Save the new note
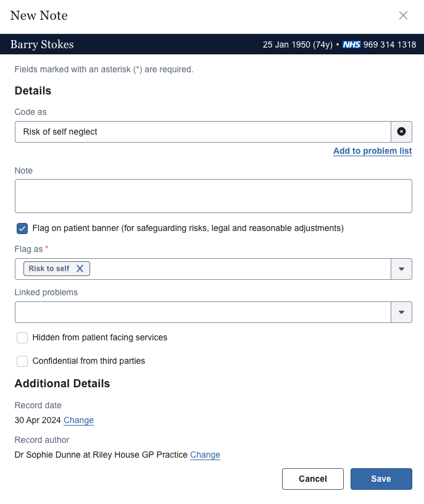 (381, 479)
